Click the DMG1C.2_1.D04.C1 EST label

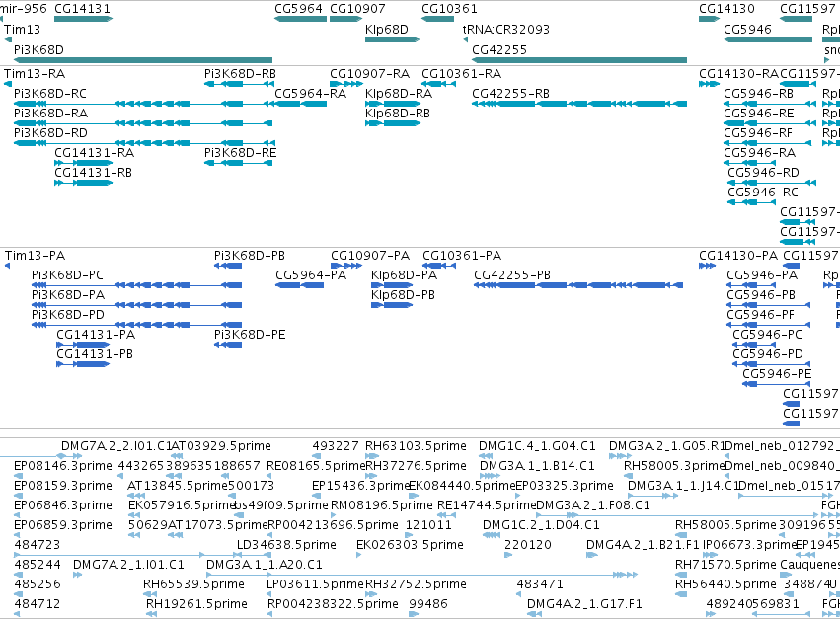[541, 525]
